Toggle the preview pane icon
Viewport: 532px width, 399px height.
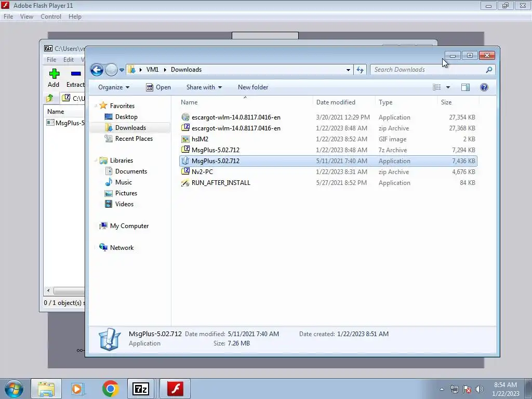point(465,87)
